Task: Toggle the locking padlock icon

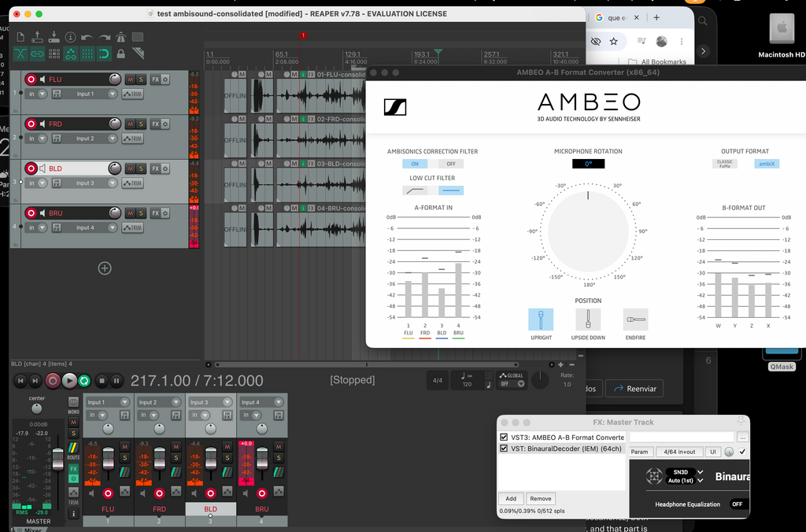Action: point(120,54)
